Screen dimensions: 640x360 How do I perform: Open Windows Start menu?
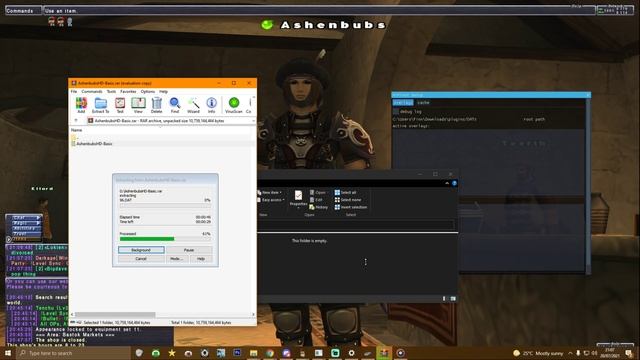[x=8, y=353]
